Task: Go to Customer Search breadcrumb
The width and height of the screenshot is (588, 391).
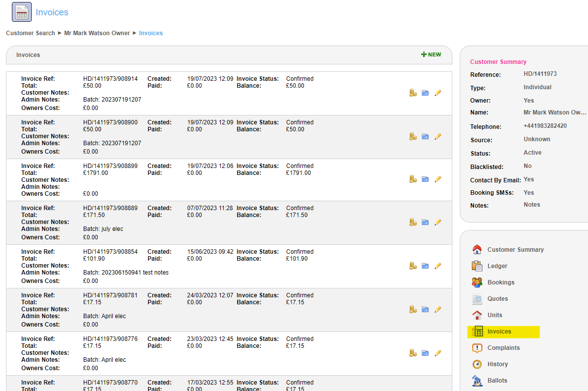Action: tap(30, 33)
